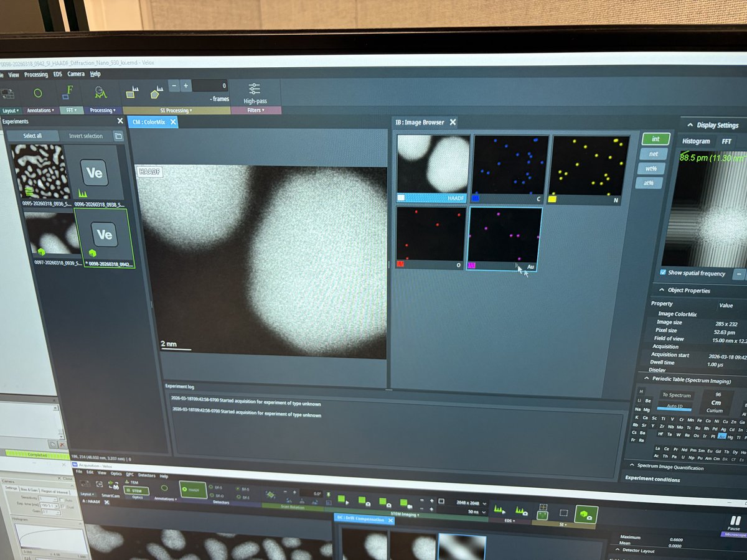Expand the Filters dropdown

(x=255, y=110)
